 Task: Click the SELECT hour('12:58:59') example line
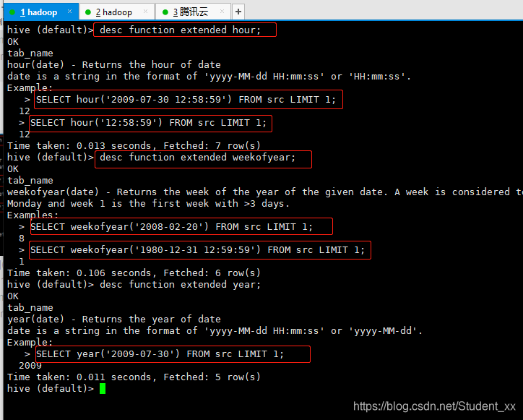[x=148, y=122]
